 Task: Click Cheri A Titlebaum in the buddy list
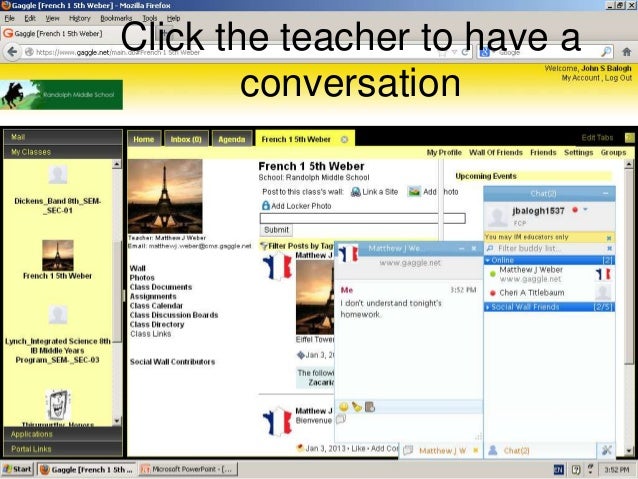pyautogui.click(x=532, y=293)
